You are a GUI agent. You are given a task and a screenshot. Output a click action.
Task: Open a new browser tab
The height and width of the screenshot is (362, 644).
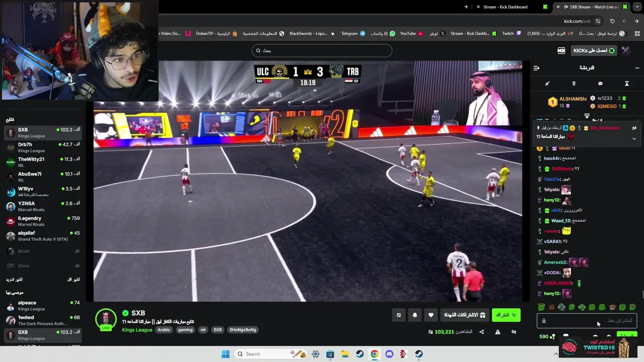pyautogui.click(x=466, y=7)
